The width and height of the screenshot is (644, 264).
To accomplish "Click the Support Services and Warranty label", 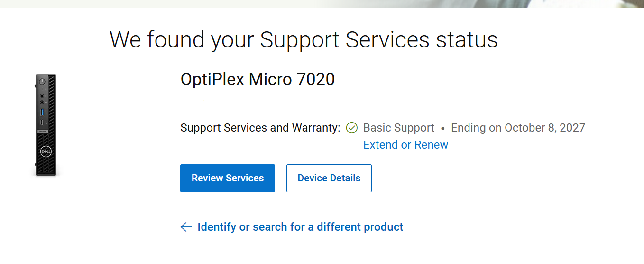I will tap(260, 128).
